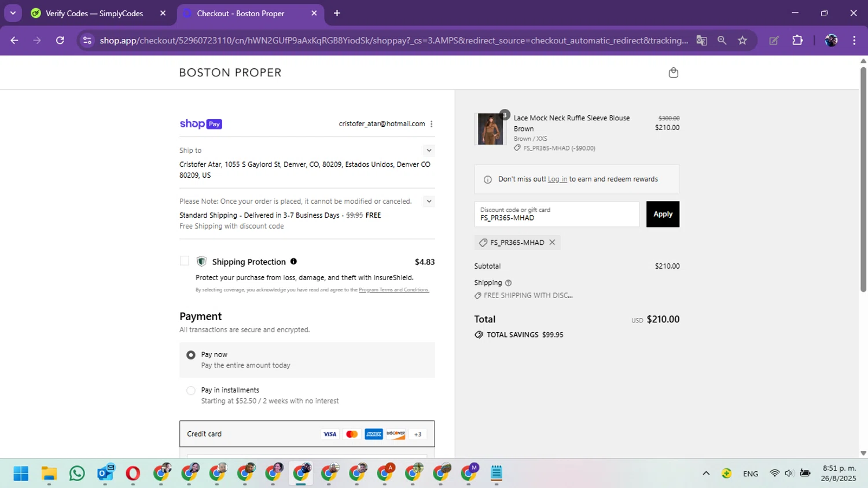Open the Windows Start menu
868x488 pixels.
click(21, 474)
